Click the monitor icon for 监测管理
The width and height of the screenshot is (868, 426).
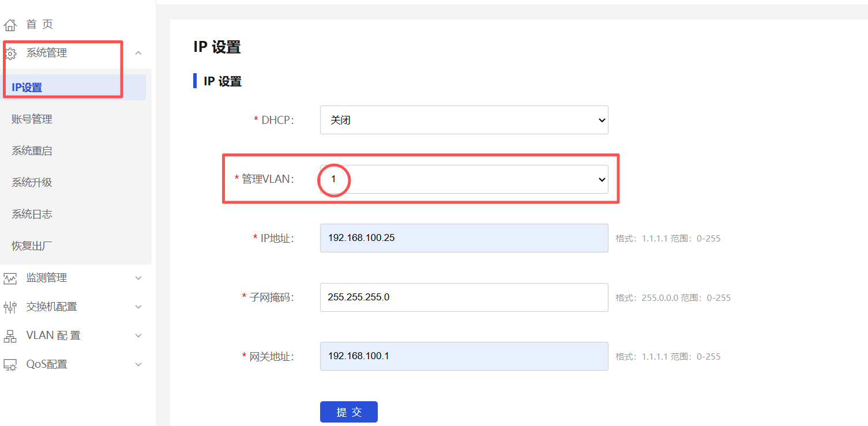tap(10, 278)
